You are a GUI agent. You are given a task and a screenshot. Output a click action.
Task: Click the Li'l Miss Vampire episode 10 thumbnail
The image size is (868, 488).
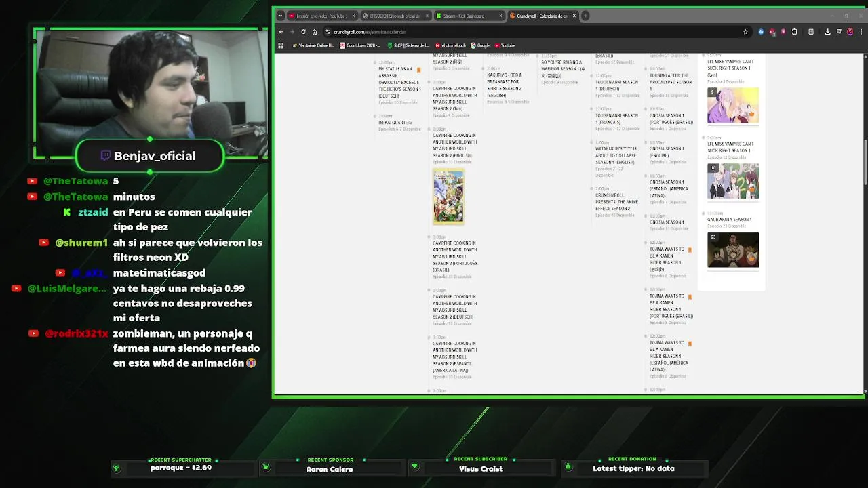733,182
